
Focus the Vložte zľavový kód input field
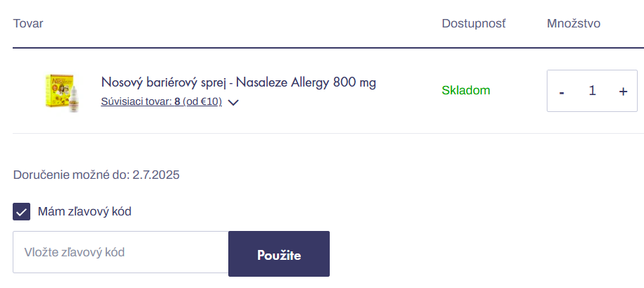point(120,252)
